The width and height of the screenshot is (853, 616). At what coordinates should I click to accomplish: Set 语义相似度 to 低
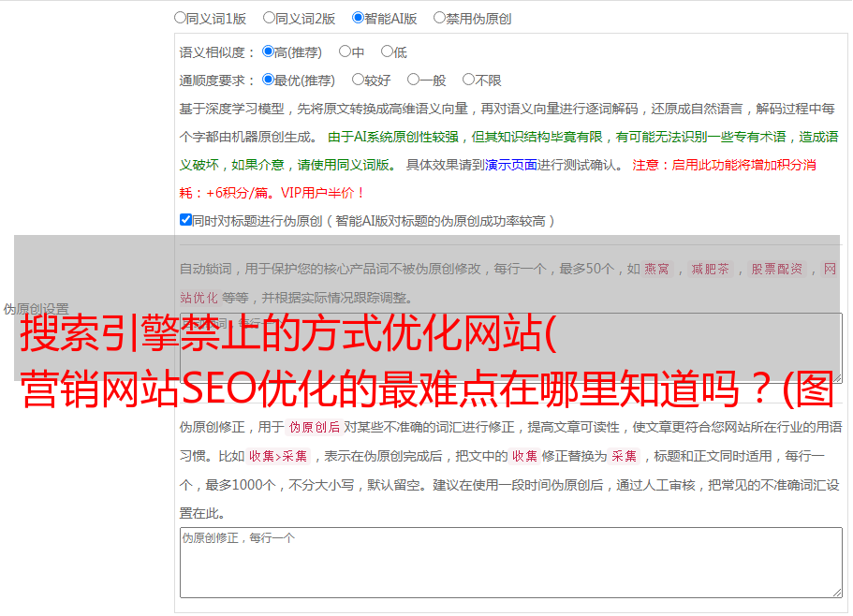[388, 51]
